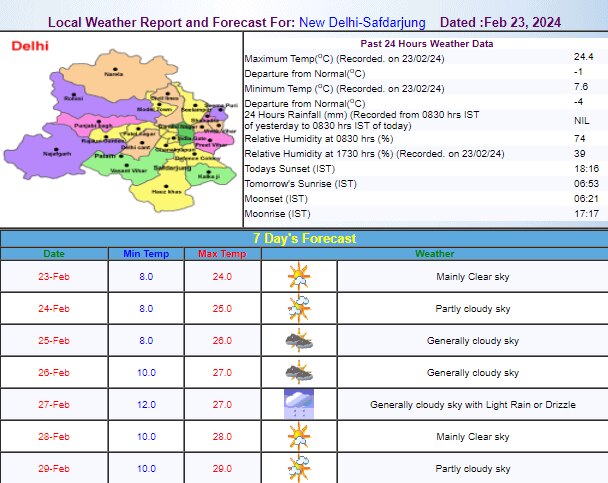Click the Date column header

coord(54,254)
